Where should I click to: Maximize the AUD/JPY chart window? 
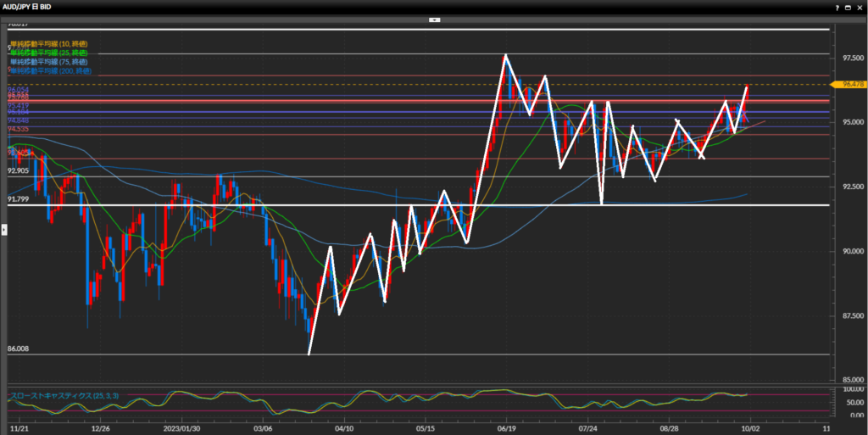[849, 6]
